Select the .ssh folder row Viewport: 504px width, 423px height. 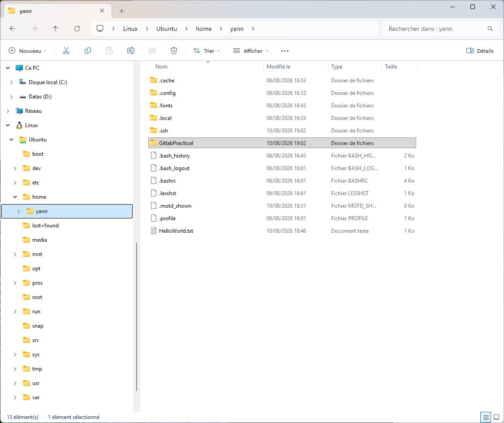[282, 130]
